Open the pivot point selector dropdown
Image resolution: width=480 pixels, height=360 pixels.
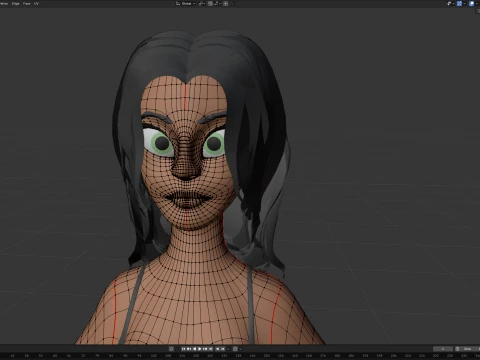(x=202, y=4)
